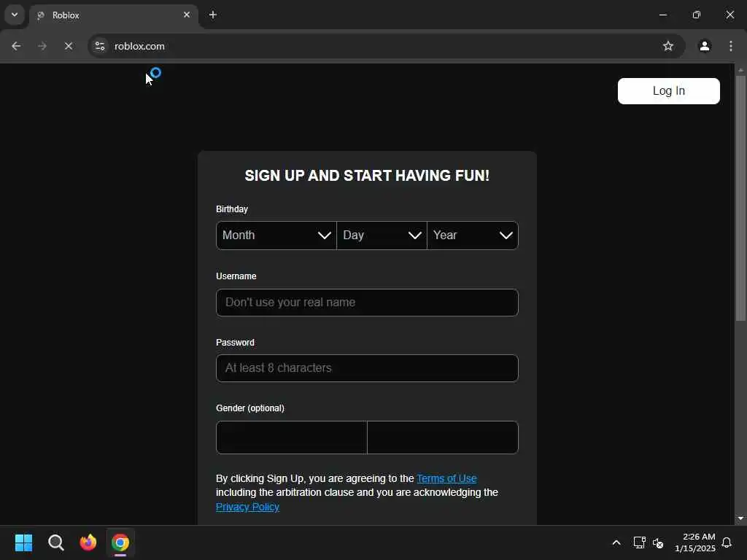This screenshot has height=560, width=747.
Task: Open a new browser tab
Action: pos(213,15)
